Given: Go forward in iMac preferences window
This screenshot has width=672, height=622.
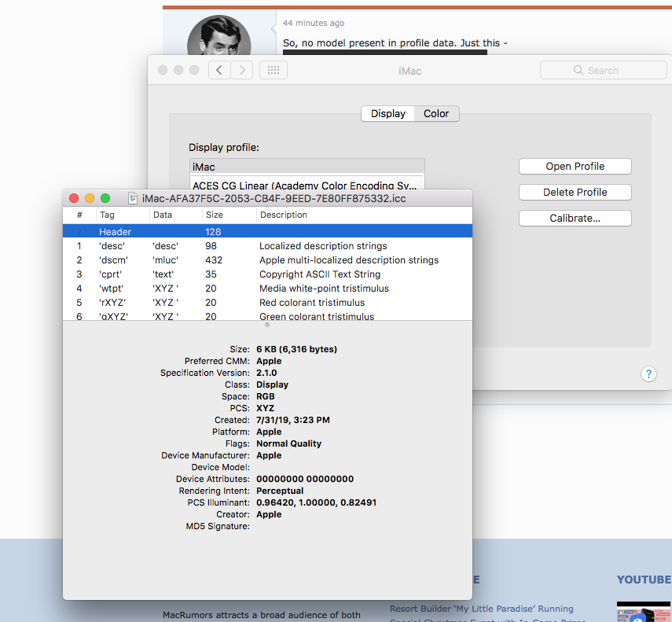Looking at the screenshot, I should coord(242,70).
